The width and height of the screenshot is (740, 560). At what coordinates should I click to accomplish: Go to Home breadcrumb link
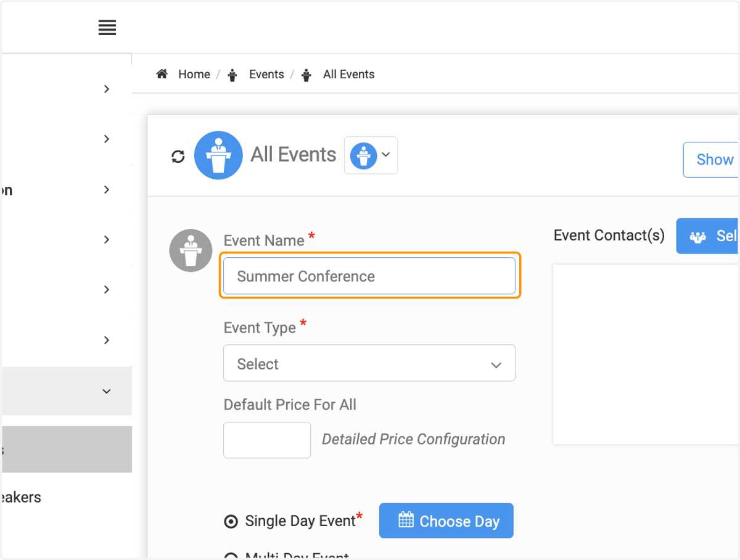(194, 75)
